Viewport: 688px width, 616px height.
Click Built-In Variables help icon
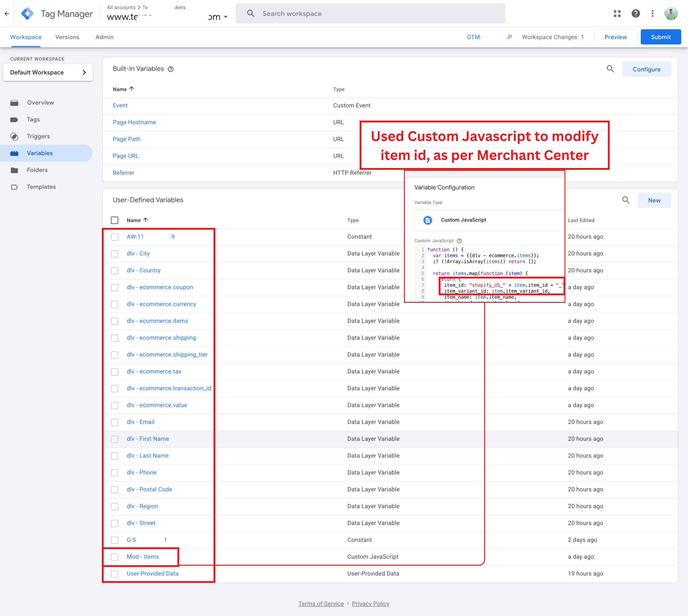(171, 69)
